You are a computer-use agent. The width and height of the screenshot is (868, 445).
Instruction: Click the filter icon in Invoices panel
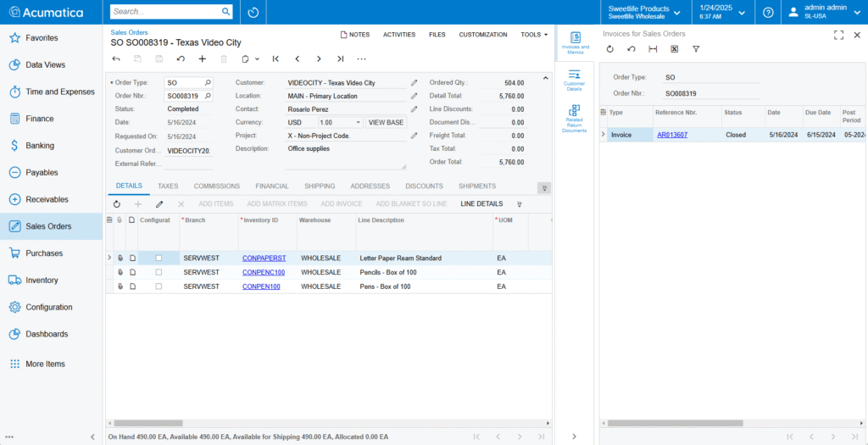pyautogui.click(x=696, y=49)
